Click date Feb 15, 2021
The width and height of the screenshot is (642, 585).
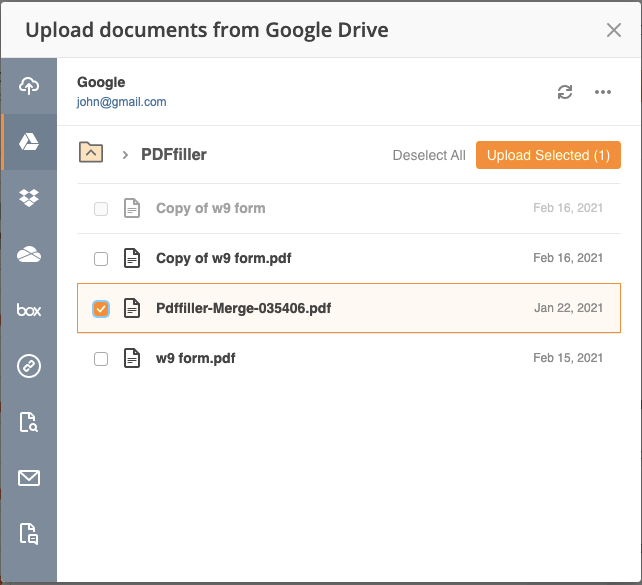point(568,358)
